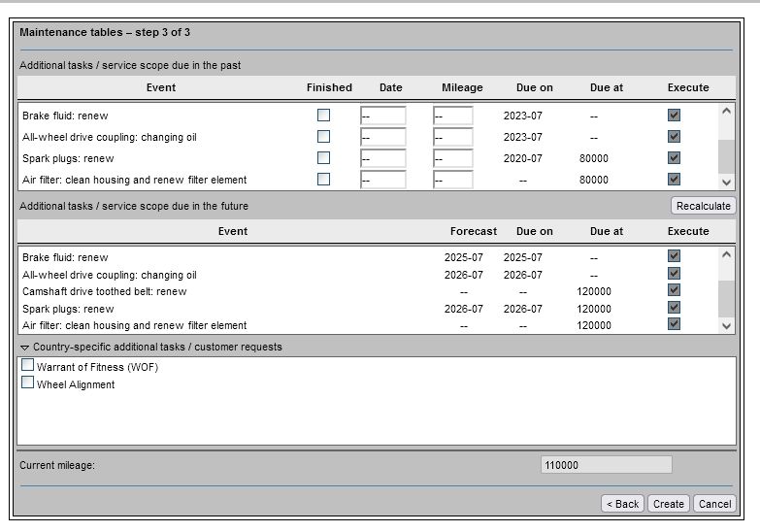Click the Create button
This screenshot has height=532, width=760.
tap(668, 504)
